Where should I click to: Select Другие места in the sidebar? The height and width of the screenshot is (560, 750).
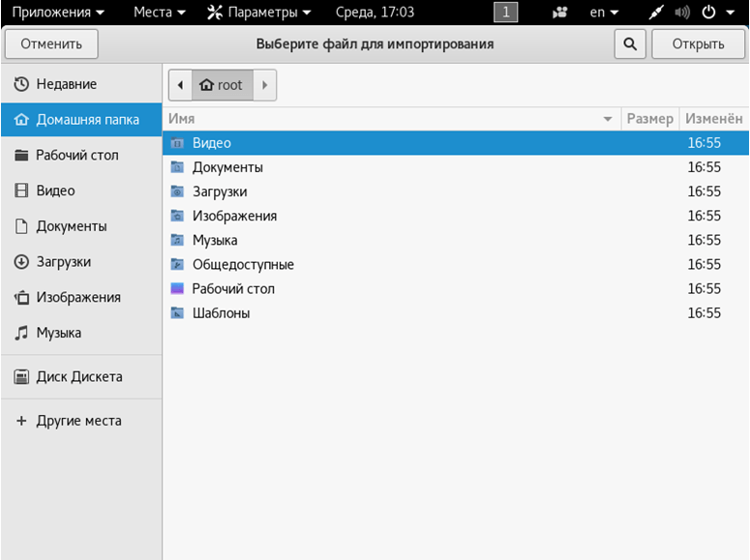[81, 421]
